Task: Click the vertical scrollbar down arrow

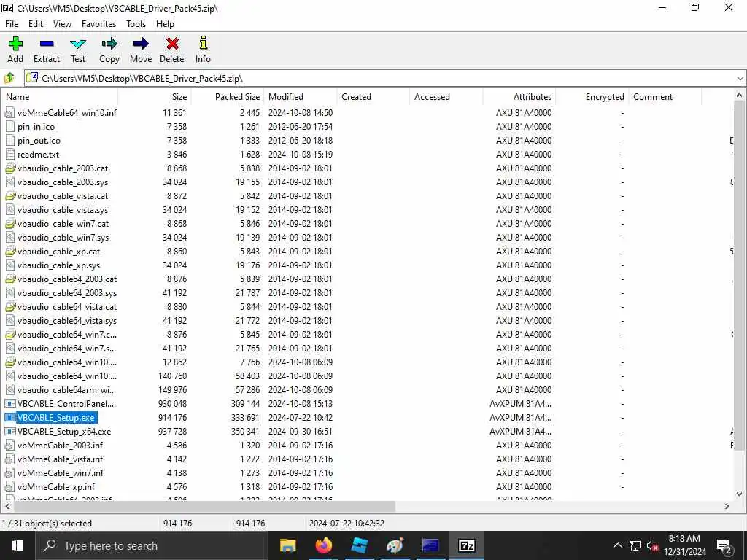Action: [x=739, y=494]
